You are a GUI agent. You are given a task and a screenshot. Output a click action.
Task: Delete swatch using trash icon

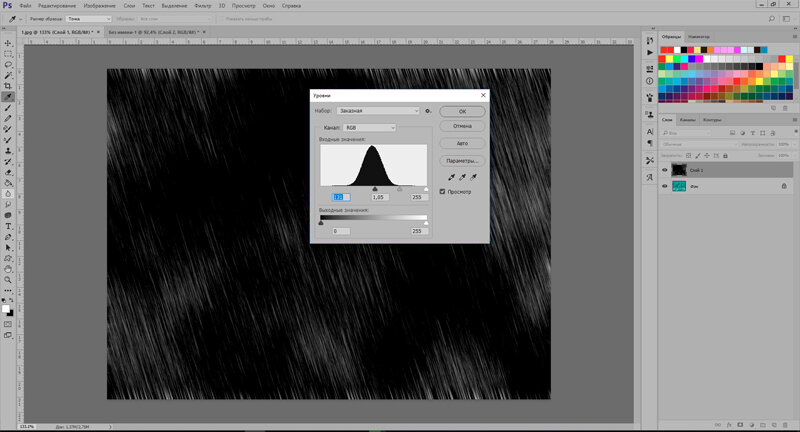pyautogui.click(x=785, y=108)
